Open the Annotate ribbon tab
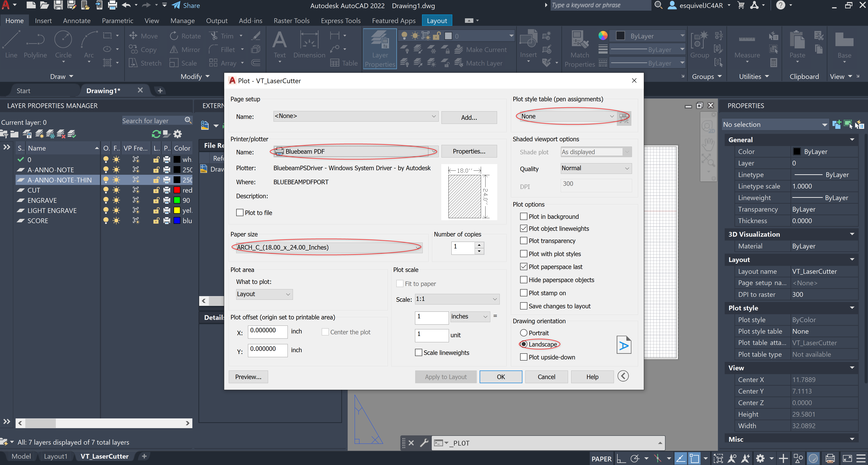Image resolution: width=868 pixels, height=465 pixels. coord(76,21)
